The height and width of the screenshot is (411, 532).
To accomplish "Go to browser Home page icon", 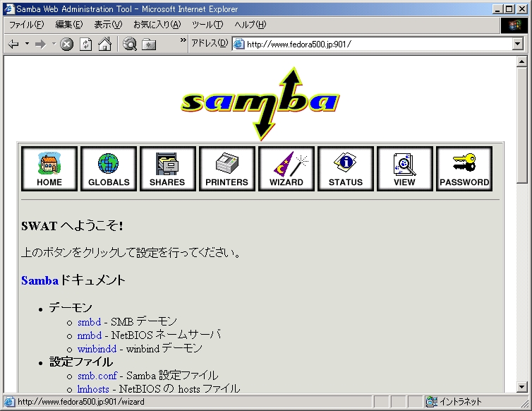I will (x=105, y=44).
